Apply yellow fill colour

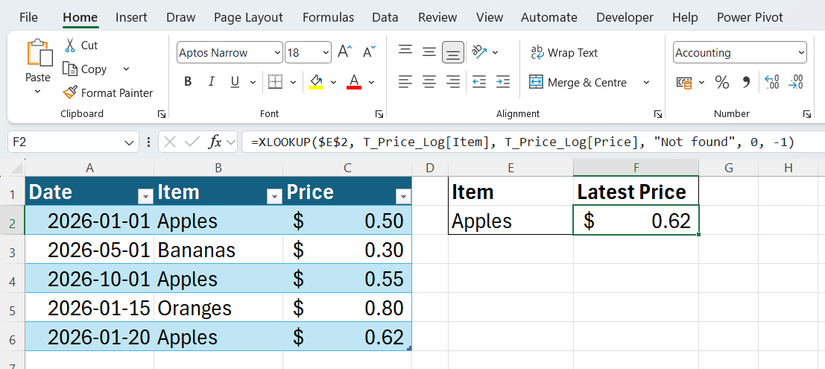(316, 82)
